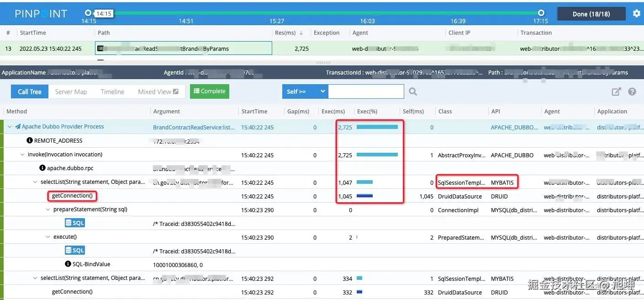
Task: Switch to the Mixed View tab
Action: (158, 91)
